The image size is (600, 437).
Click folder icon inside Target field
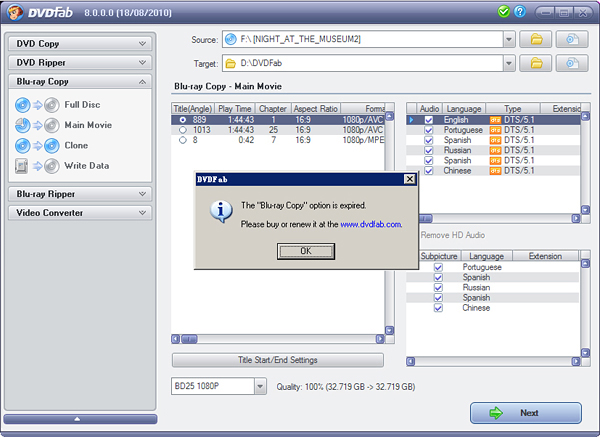(230, 63)
